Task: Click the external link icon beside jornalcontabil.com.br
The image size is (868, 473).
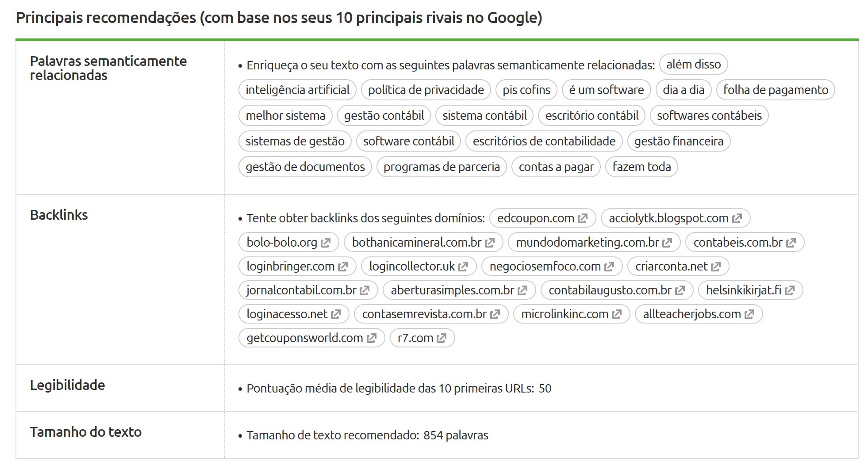Action: pos(365,290)
